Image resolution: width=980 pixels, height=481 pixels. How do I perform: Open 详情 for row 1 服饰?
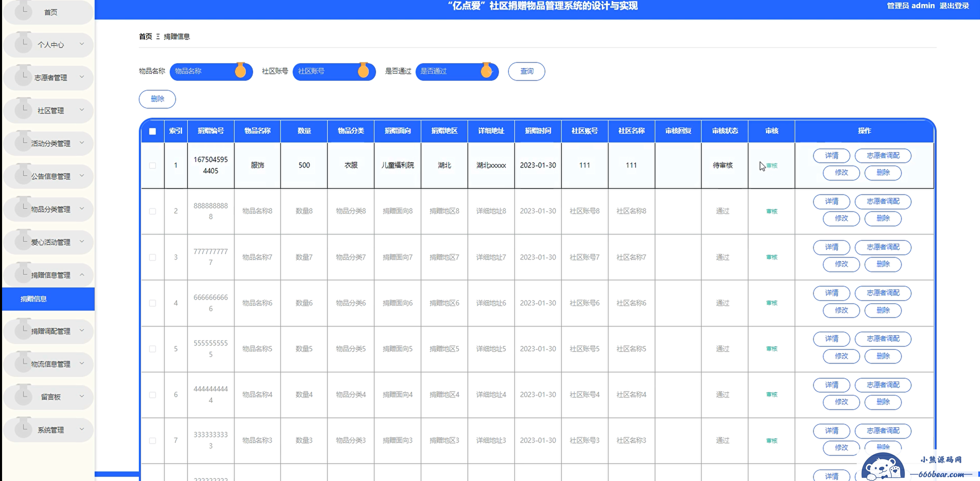point(831,156)
